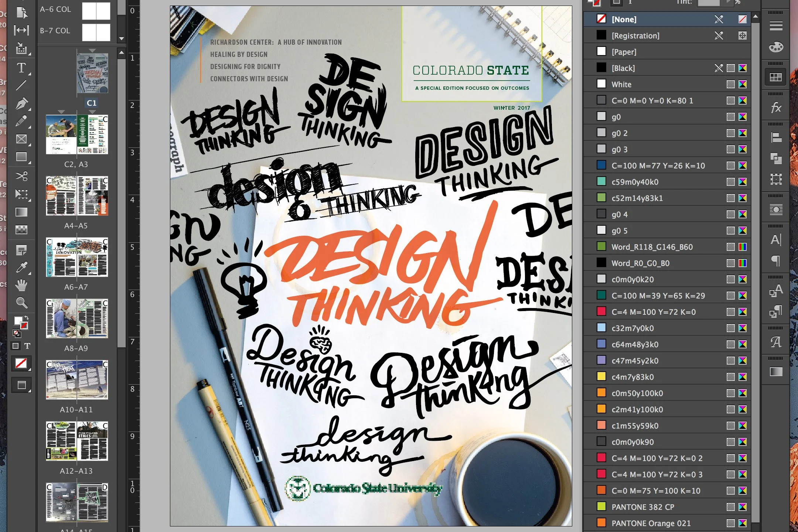Open the Gradient panel icon

click(x=776, y=372)
